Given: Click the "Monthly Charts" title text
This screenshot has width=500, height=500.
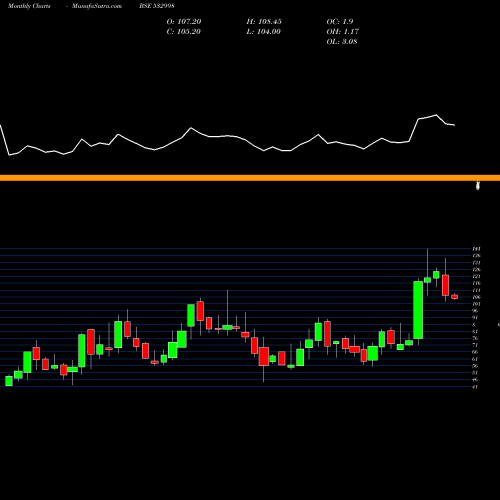Looking at the screenshot, I should [x=29, y=6].
